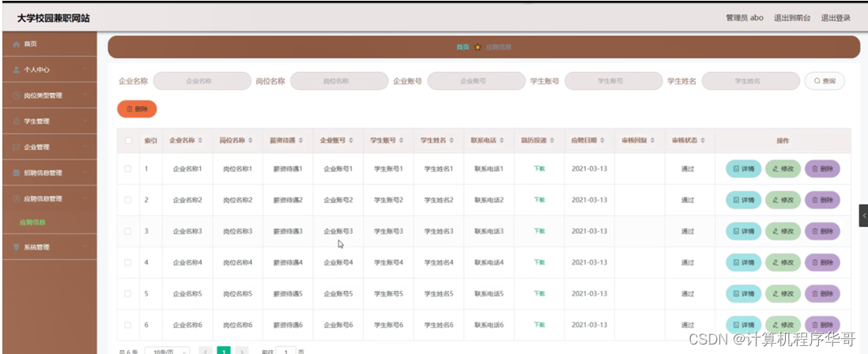Collapse the 应聘信息管理 sidebar menu

[85, 198]
